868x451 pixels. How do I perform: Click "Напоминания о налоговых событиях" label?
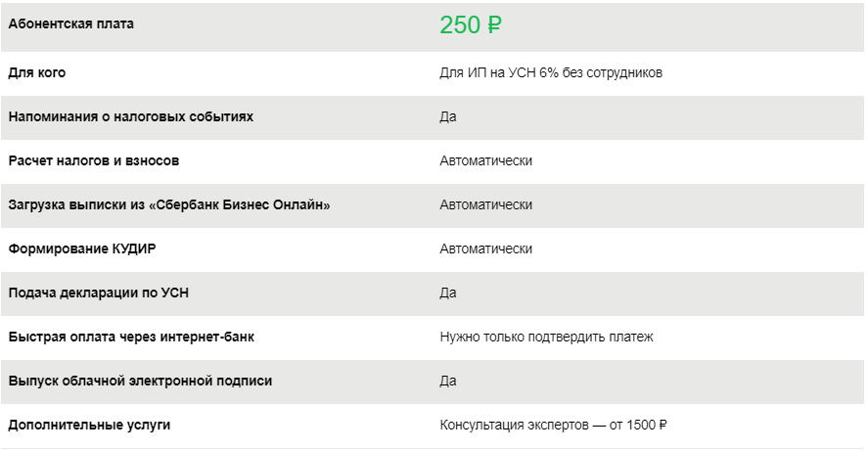130,116
